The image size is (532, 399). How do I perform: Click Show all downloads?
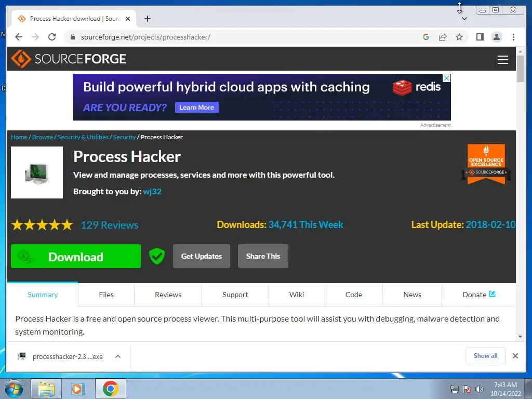click(486, 355)
